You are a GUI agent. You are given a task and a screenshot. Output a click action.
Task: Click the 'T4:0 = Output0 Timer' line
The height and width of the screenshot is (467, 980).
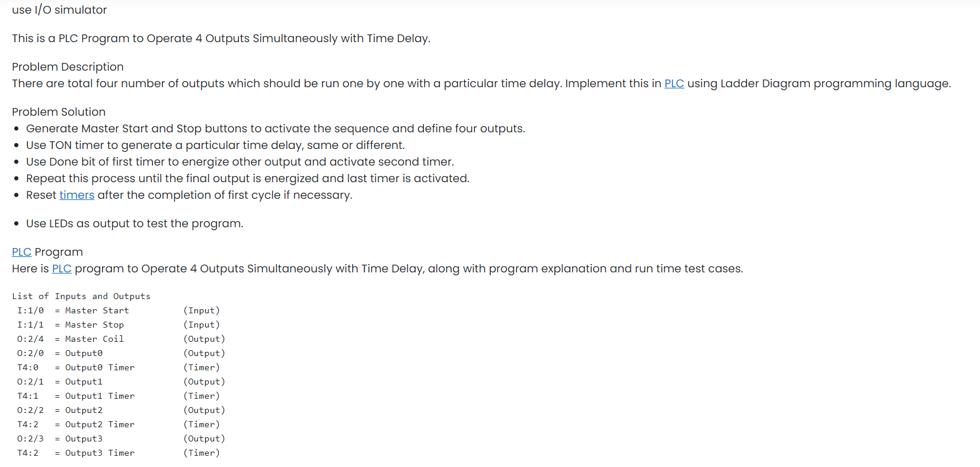(119, 367)
